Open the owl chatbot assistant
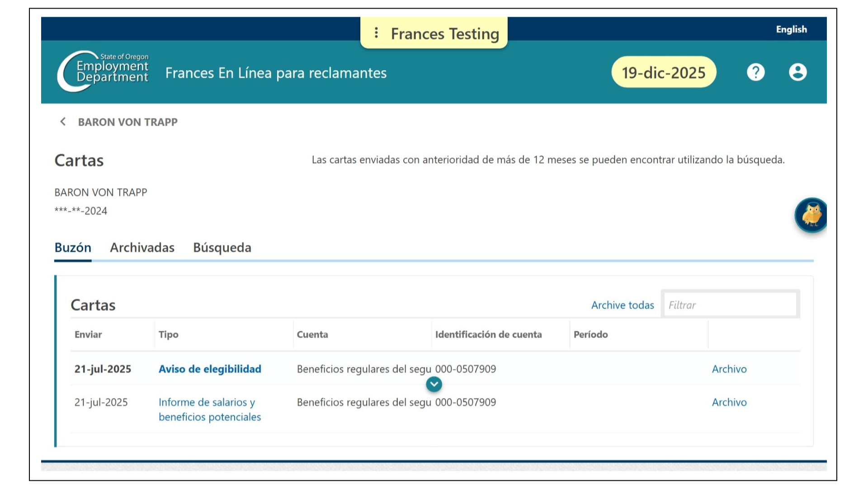The height and width of the screenshot is (488, 868). pos(811,215)
